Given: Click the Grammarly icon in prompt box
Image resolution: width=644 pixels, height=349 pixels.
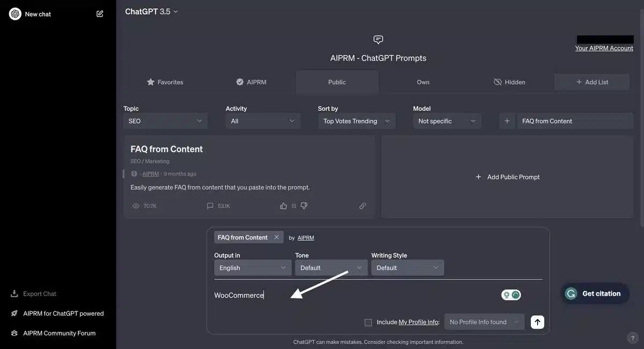Looking at the screenshot, I should tap(516, 295).
